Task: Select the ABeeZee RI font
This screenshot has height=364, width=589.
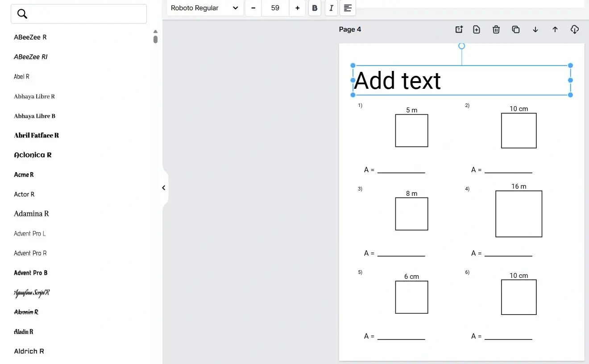Action: 31,57
